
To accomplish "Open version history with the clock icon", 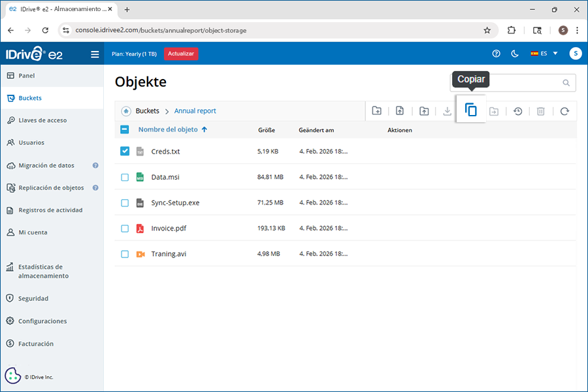I will pos(517,111).
